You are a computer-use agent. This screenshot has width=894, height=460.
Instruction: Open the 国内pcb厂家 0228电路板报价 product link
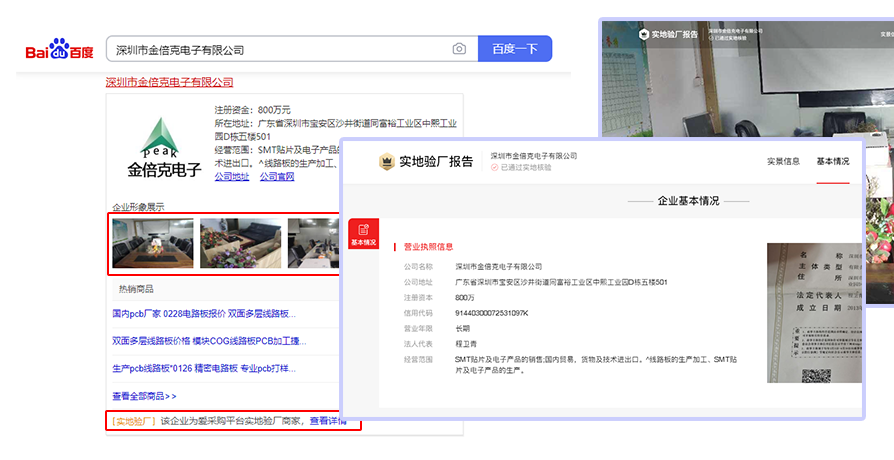pos(204,314)
